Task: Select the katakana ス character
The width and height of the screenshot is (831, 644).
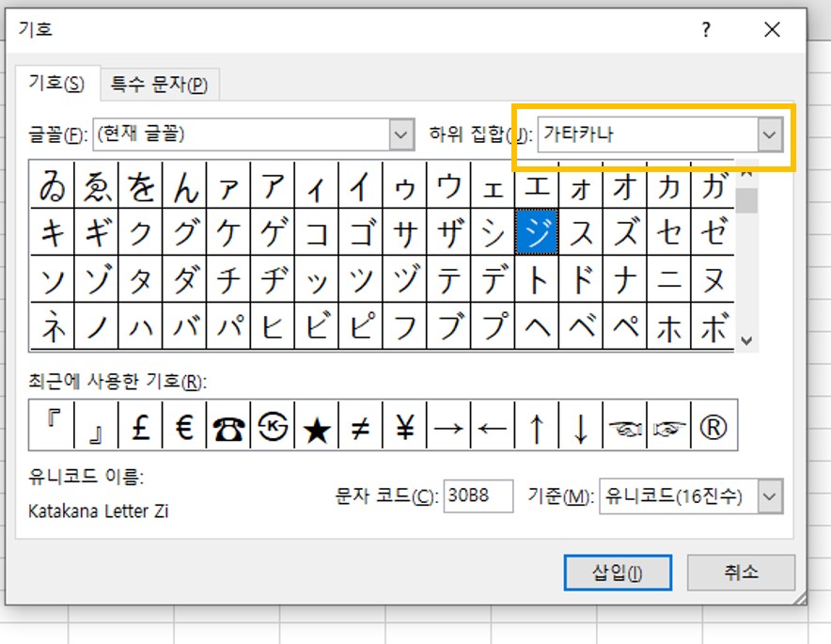Action: [580, 231]
